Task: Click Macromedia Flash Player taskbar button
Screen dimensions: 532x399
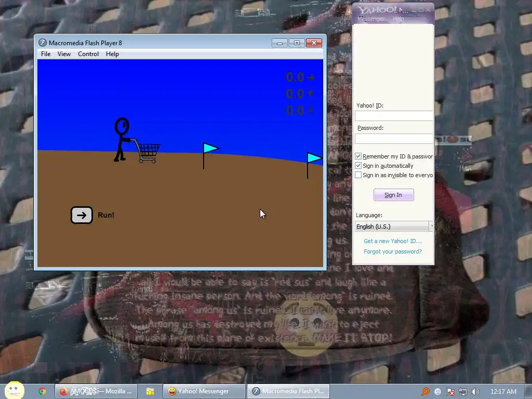Action: [288, 391]
